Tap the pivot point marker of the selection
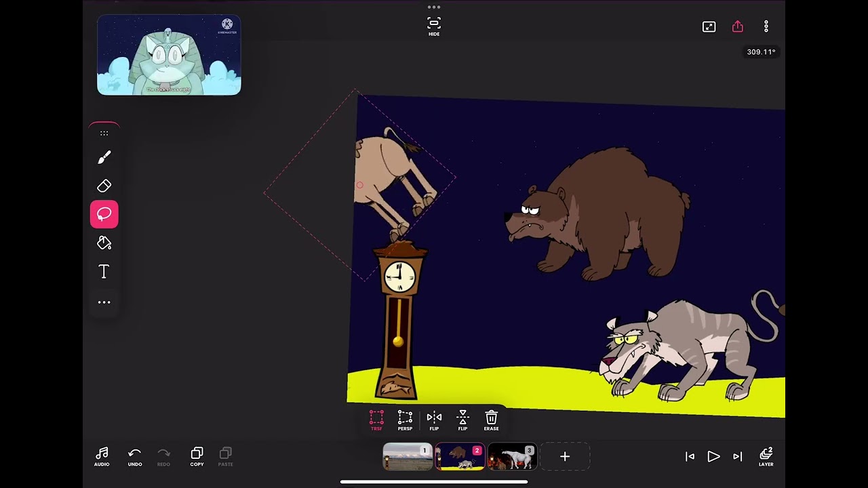The height and width of the screenshot is (488, 868). coord(359,185)
